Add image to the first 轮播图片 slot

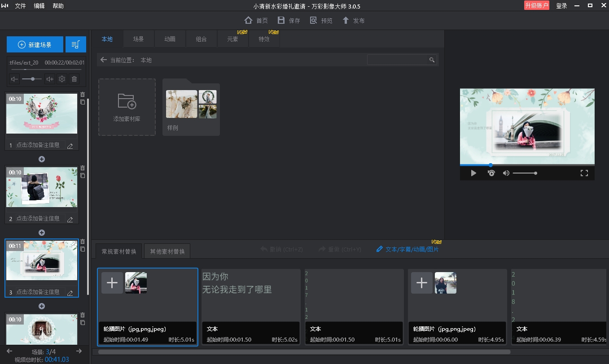(x=112, y=283)
